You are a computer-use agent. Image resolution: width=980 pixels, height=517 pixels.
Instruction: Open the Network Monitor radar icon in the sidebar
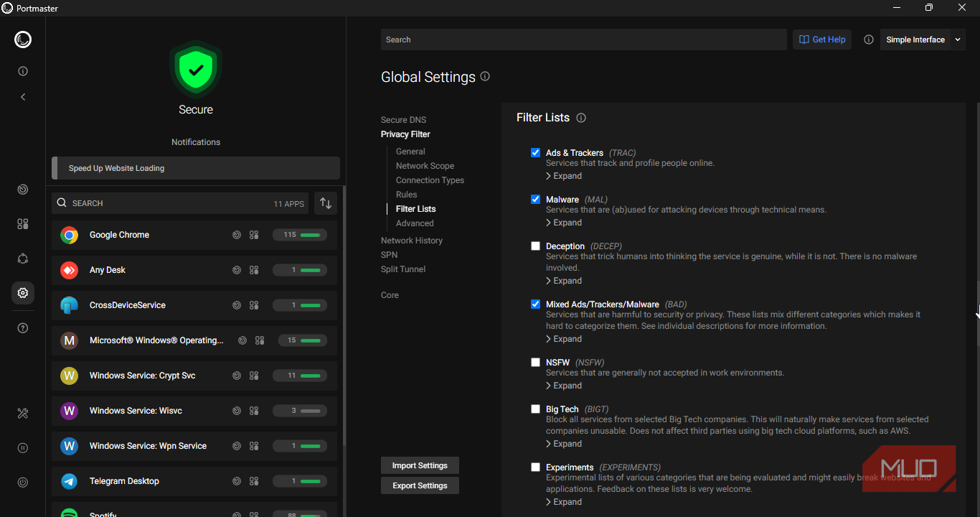23,190
